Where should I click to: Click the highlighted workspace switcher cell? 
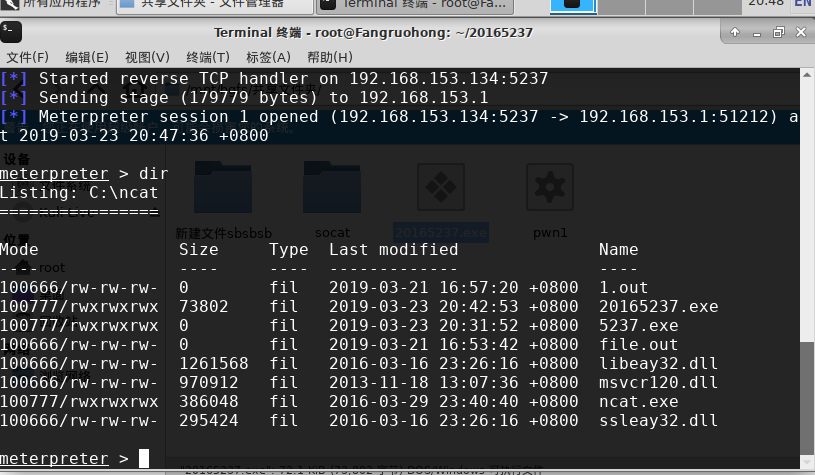tap(572, 5)
